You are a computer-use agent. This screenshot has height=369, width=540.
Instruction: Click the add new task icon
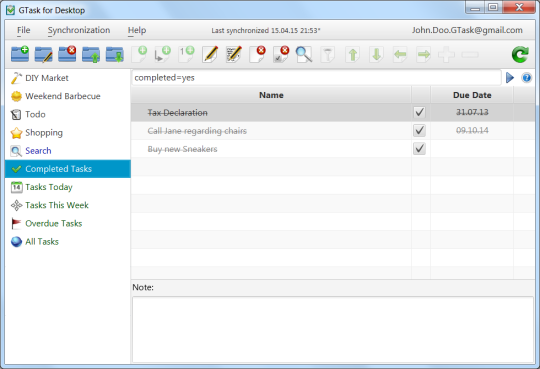(x=139, y=54)
